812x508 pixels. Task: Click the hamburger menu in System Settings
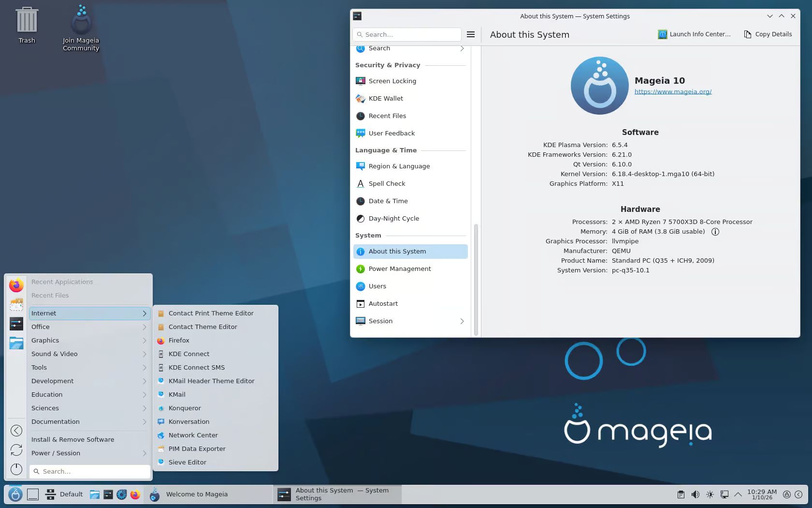click(470, 34)
